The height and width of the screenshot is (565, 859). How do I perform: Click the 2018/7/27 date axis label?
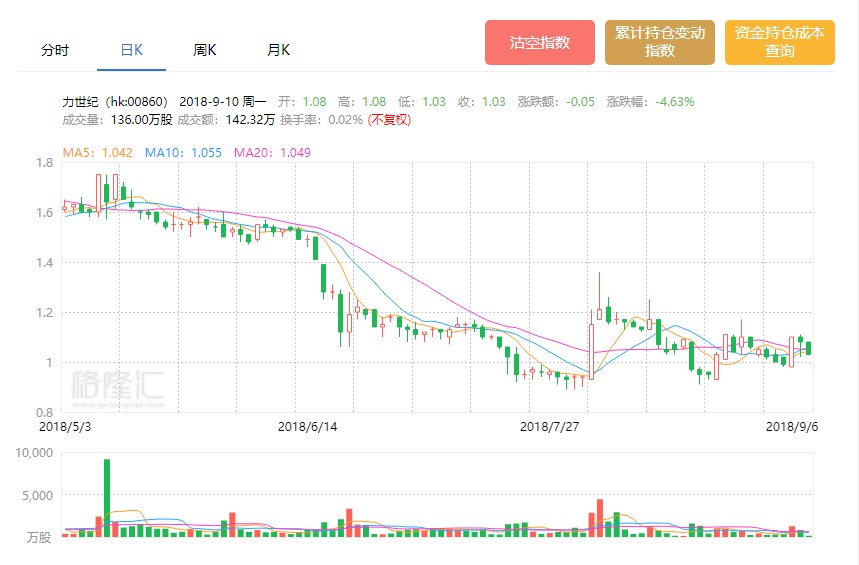[x=548, y=426]
